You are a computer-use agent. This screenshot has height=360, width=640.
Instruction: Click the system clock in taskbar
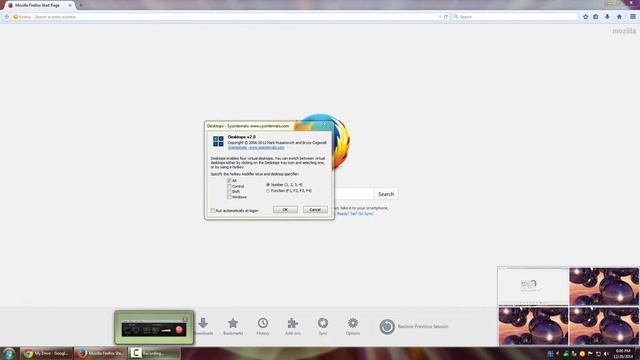click(623, 353)
